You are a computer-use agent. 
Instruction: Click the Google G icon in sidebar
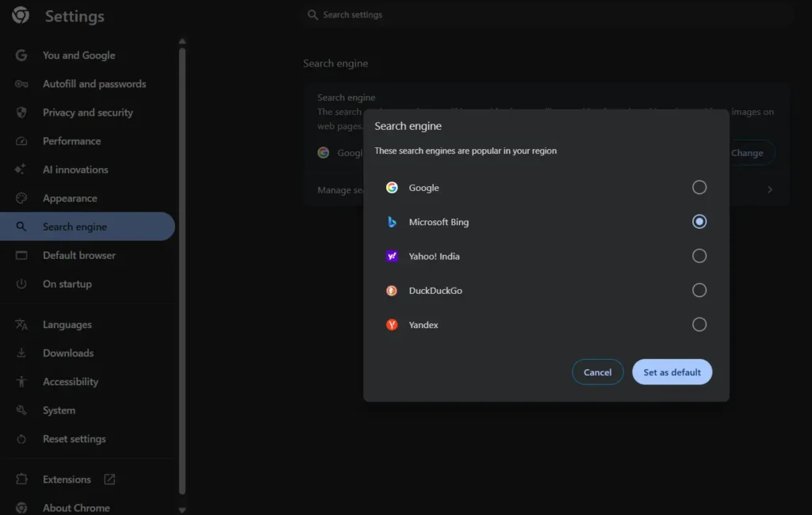(x=21, y=55)
